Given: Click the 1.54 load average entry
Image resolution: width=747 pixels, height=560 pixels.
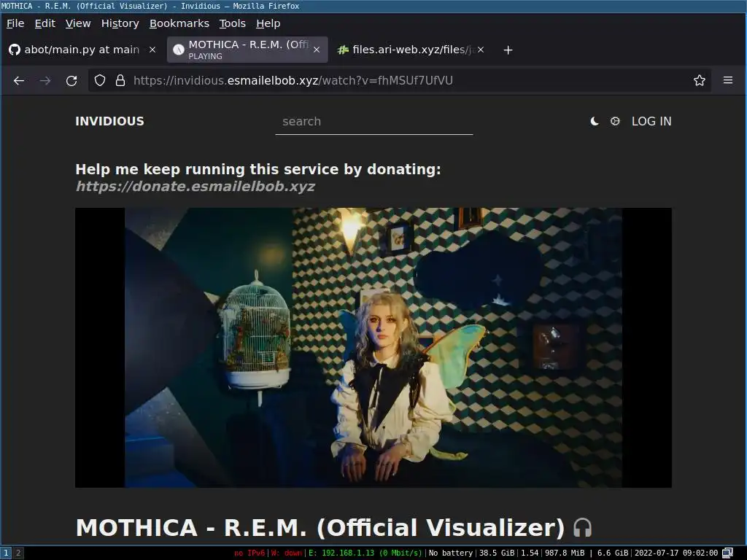Looking at the screenshot, I should coord(530,553).
